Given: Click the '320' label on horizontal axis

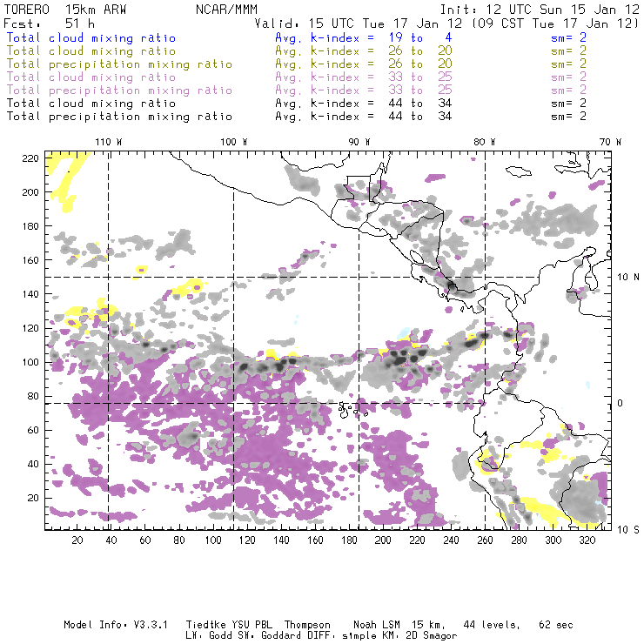Looking at the screenshot, I should point(587,540).
